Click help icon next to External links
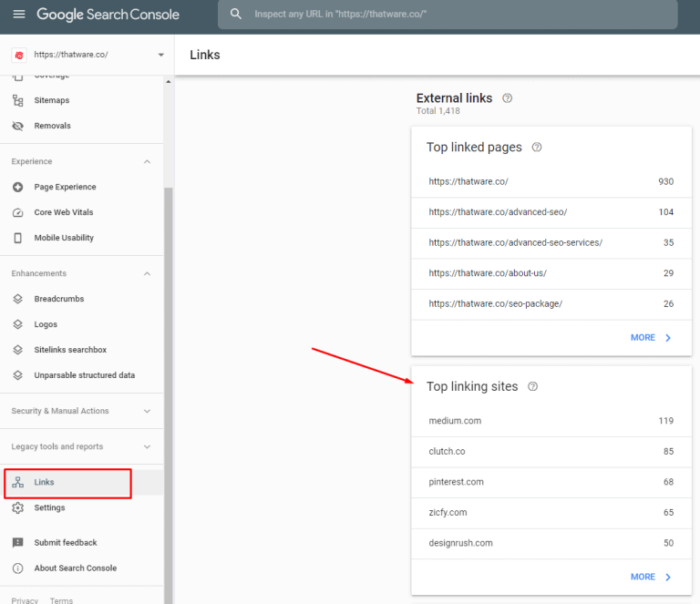Viewport: 700px width, 604px height. click(507, 98)
